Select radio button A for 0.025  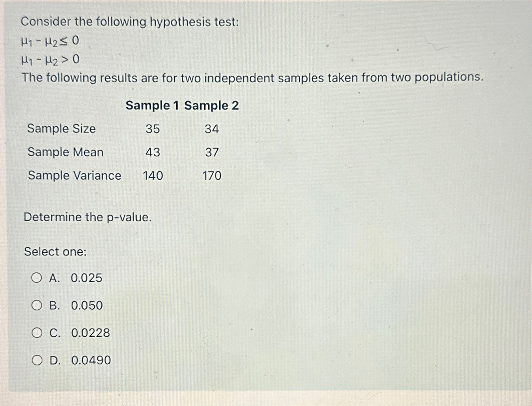tap(37, 278)
